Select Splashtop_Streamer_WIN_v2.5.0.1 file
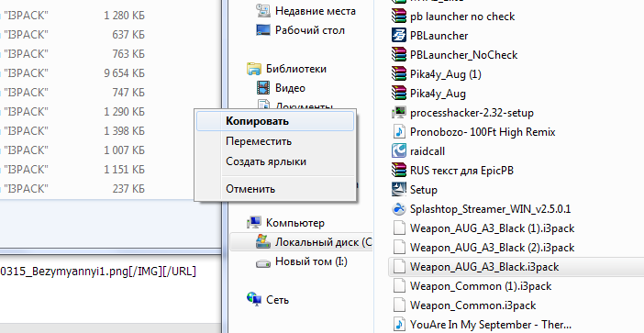This screenshot has width=644, height=333. point(491,209)
